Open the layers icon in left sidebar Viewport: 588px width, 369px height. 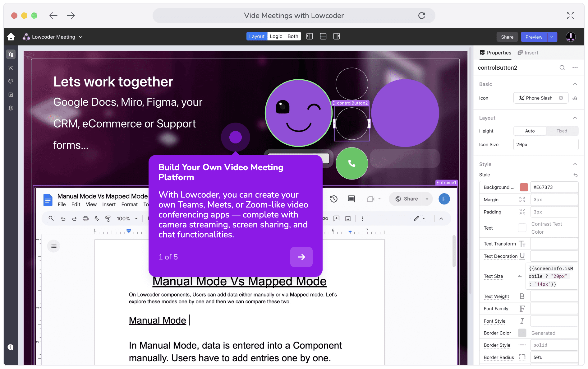pyautogui.click(x=11, y=108)
